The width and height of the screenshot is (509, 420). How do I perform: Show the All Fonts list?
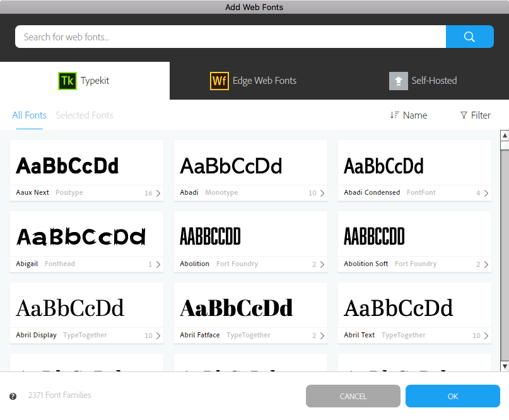click(29, 115)
